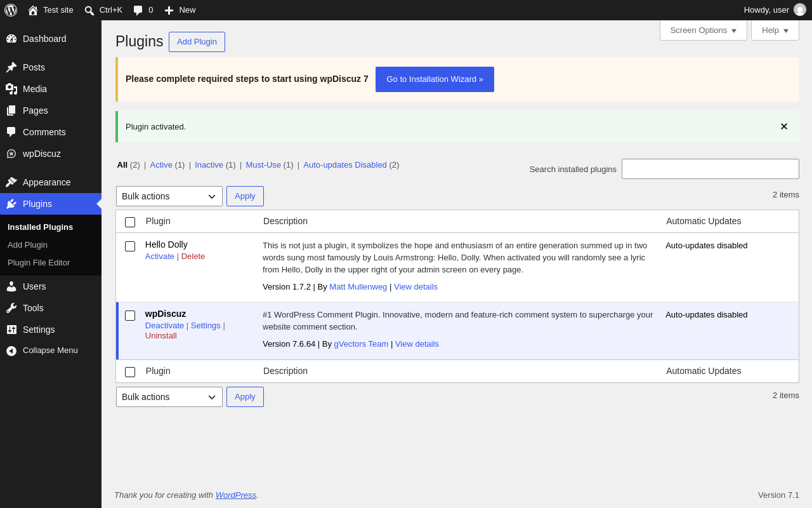Deactivate the wpDiscuz plugin
The width and height of the screenshot is (812, 508).
(x=164, y=326)
